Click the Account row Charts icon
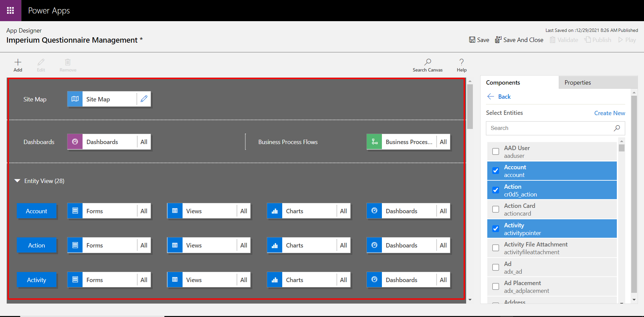The height and width of the screenshot is (317, 644). coord(275,211)
